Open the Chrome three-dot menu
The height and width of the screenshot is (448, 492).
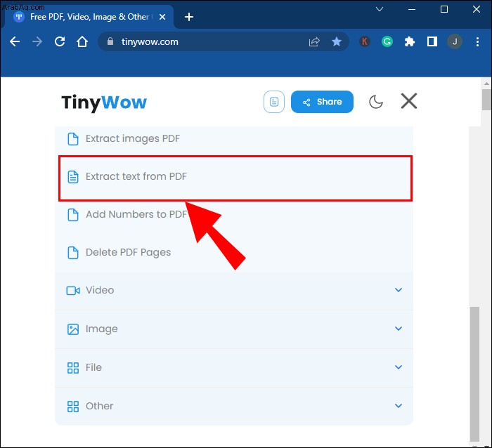477,41
